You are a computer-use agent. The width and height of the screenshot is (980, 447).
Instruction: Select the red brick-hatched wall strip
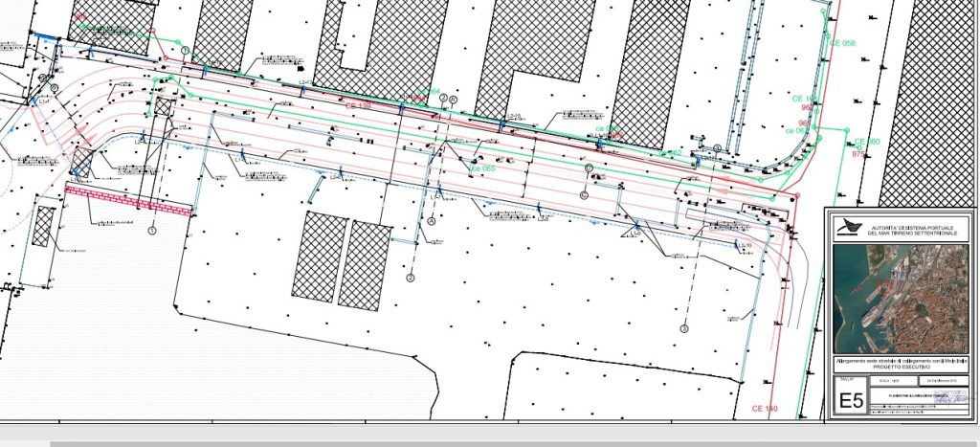[128, 197]
